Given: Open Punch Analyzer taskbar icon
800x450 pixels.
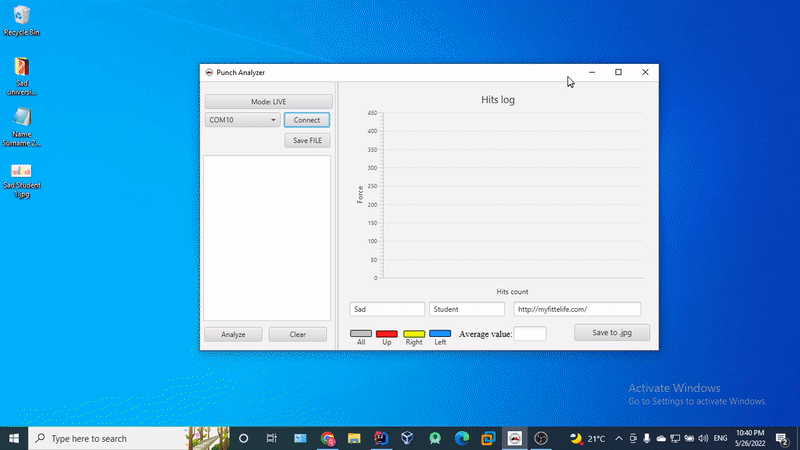Looking at the screenshot, I should pyautogui.click(x=514, y=438).
